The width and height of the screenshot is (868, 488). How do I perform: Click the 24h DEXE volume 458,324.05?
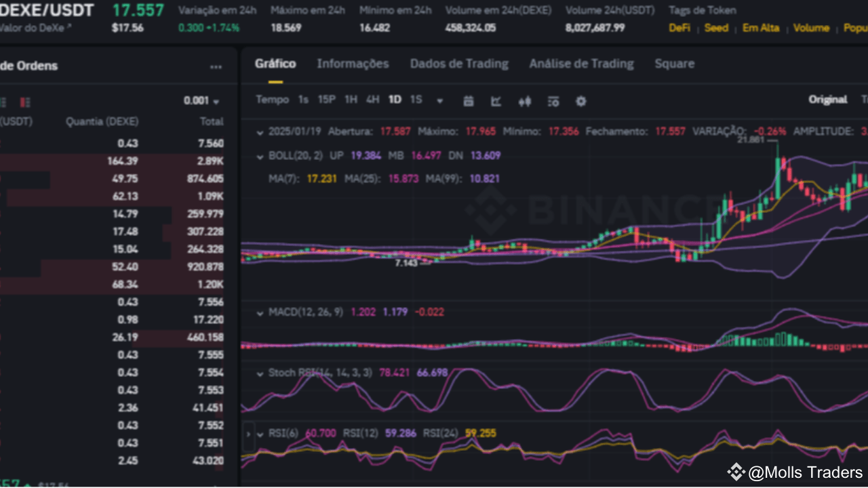coord(471,28)
